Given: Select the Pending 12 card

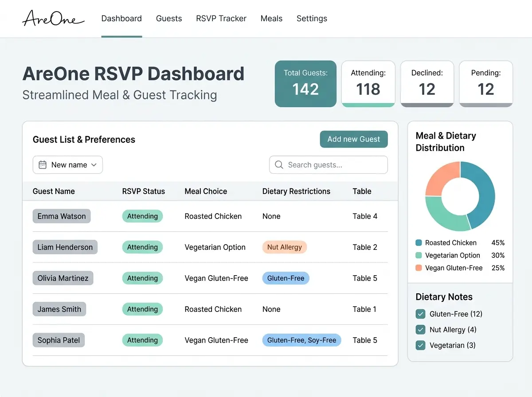Looking at the screenshot, I should 486,84.
